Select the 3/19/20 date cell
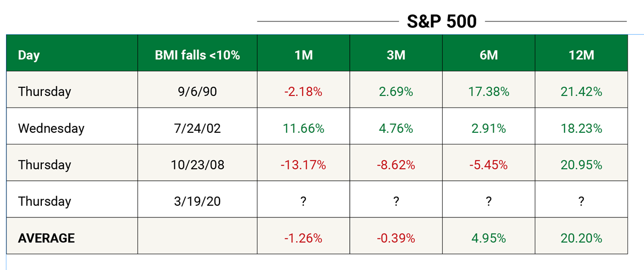This screenshot has width=644, height=270. 197,201
